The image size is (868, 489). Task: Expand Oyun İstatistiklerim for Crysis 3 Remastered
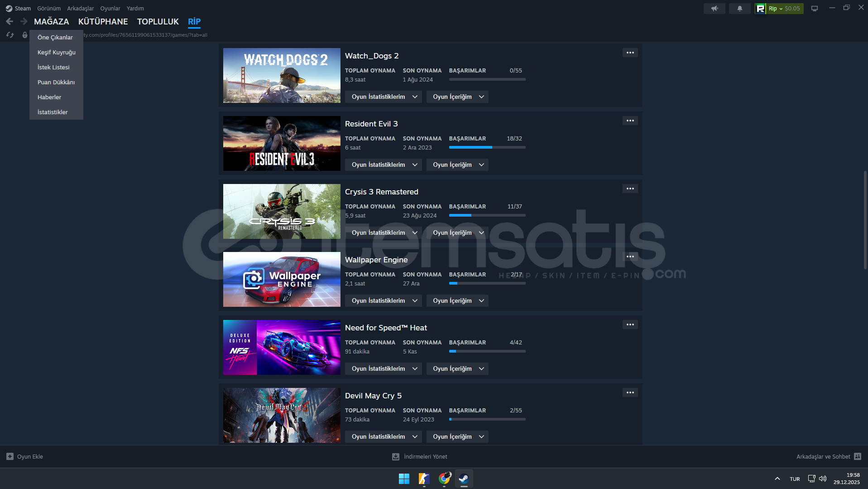click(x=384, y=232)
